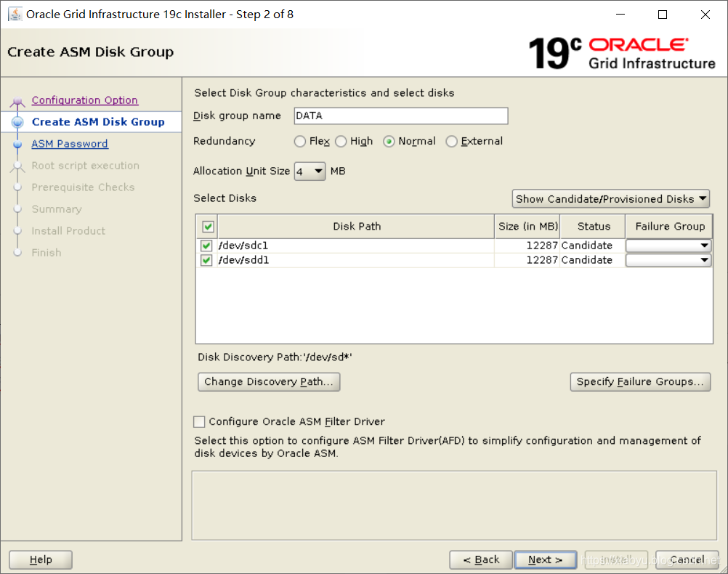Screen dimensions: 728x574
Task: Proceed with the Next button
Action: (x=546, y=559)
